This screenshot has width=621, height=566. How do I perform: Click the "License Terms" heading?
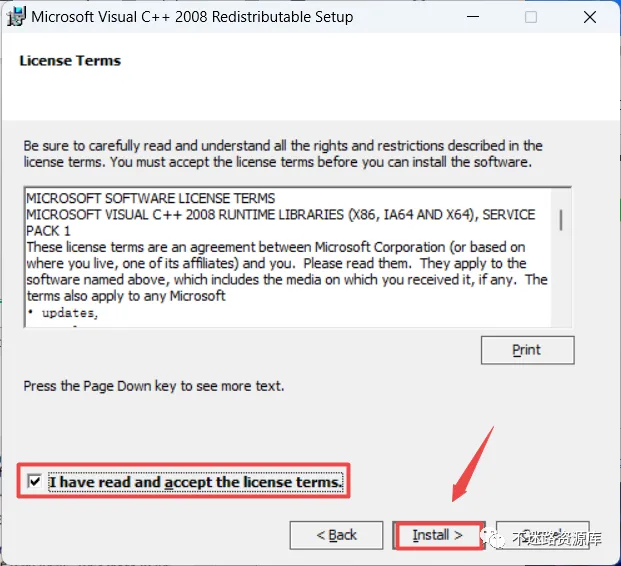click(x=70, y=61)
